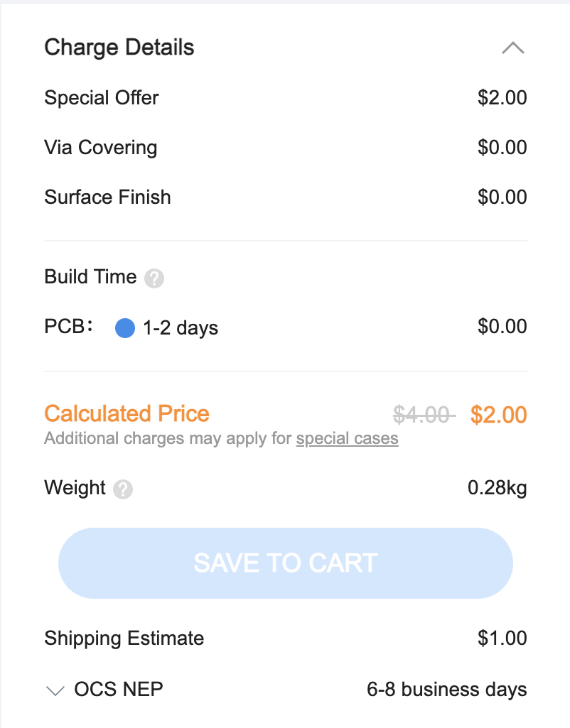Click the SAVE TO CART button
This screenshot has height=728, width=570.
[x=285, y=563]
